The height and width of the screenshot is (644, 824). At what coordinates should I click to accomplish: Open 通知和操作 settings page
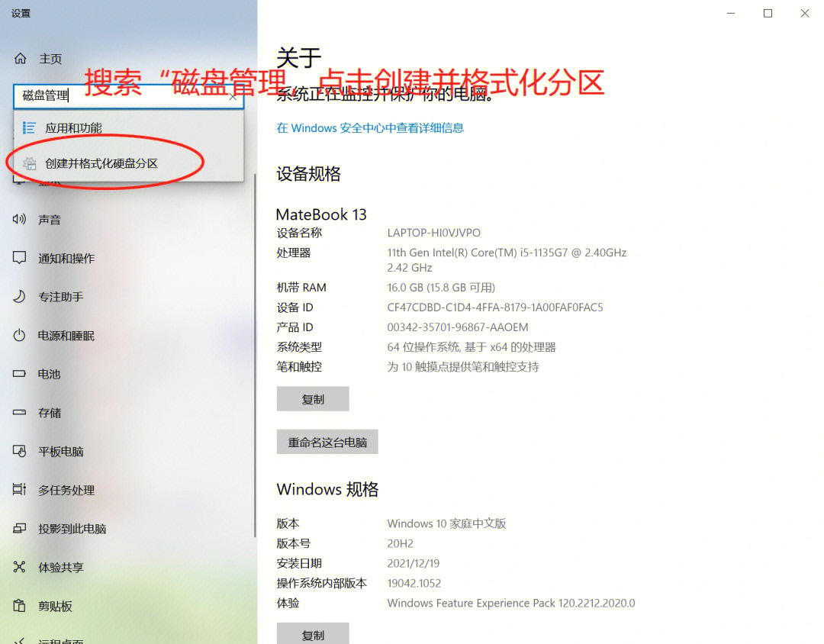[x=66, y=258]
